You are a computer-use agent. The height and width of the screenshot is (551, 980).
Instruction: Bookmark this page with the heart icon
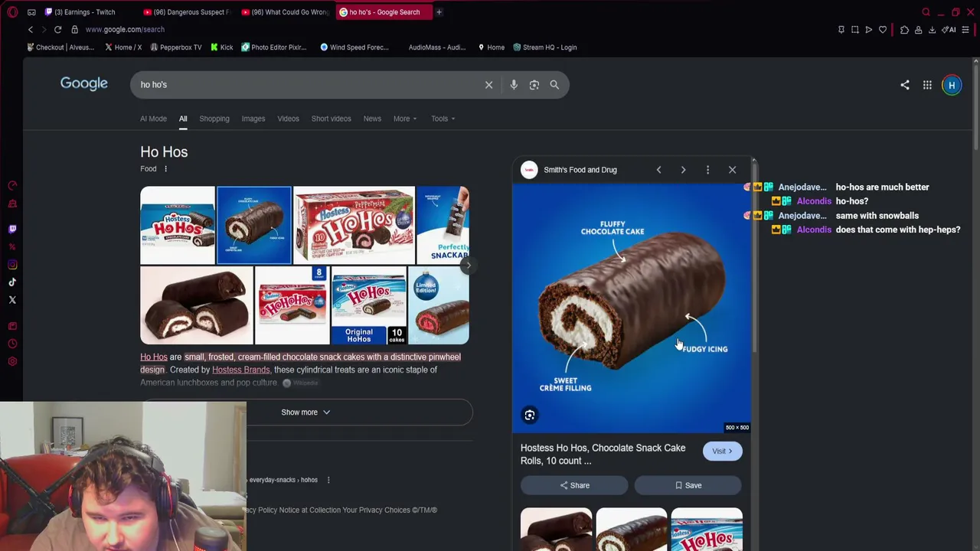883,29
